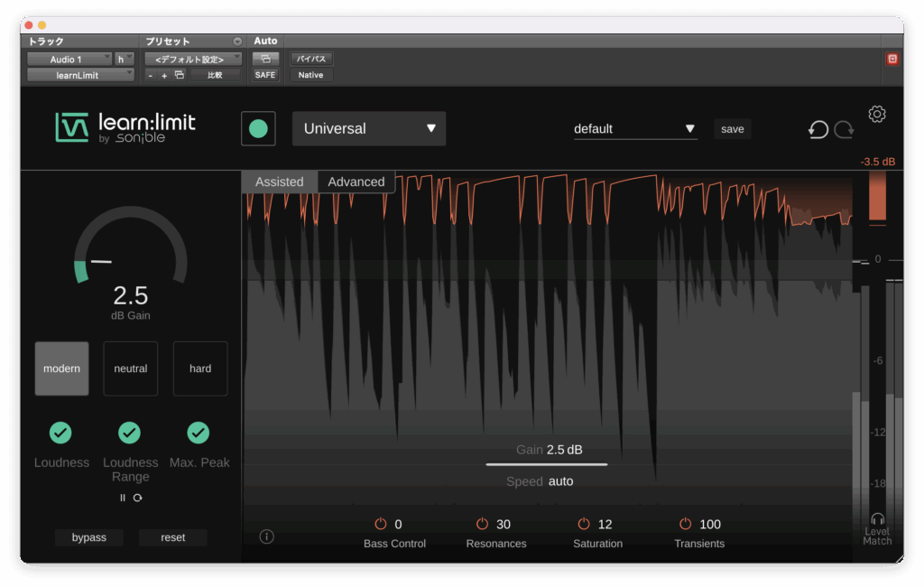The image size is (924, 587).
Task: Click the dB Gain dial
Action: pos(131,245)
